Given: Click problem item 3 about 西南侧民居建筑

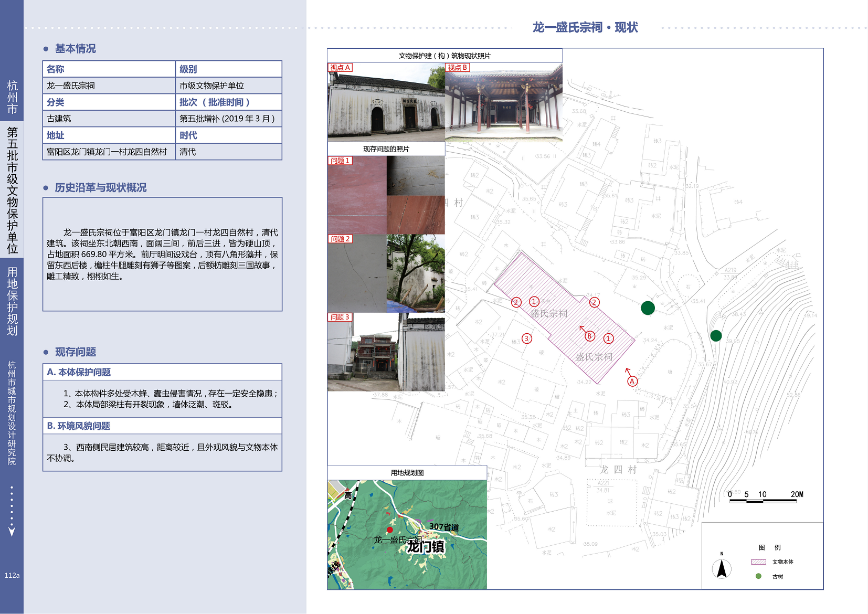Looking at the screenshot, I should coord(162,452).
